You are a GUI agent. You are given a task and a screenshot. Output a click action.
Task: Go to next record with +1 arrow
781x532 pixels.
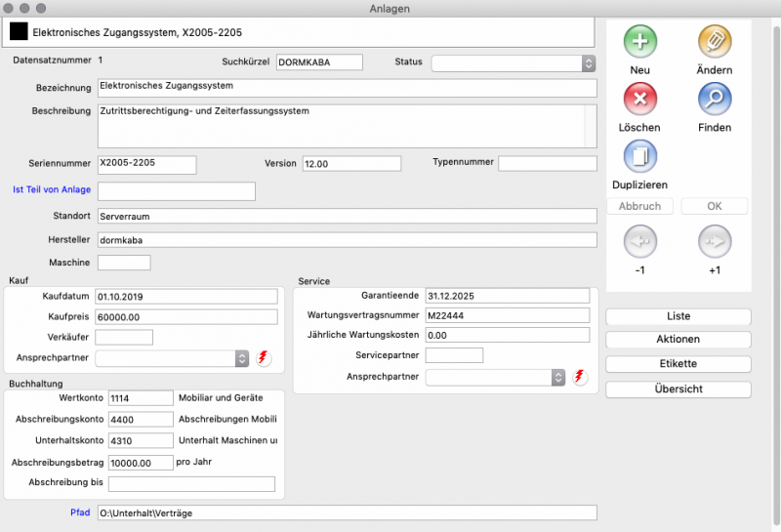pos(715,241)
